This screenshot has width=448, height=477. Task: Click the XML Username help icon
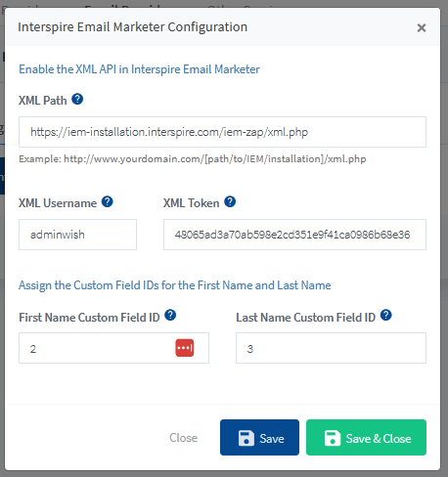pyautogui.click(x=108, y=201)
